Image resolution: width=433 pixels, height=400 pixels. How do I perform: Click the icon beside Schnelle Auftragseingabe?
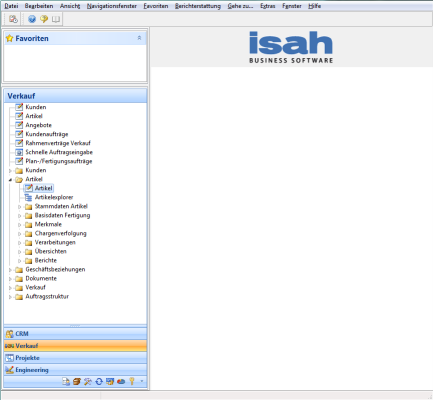click(19, 152)
